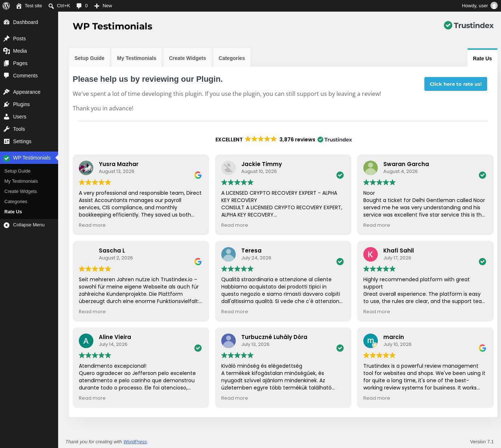Click the Pages icon in sidebar

pos(7,63)
